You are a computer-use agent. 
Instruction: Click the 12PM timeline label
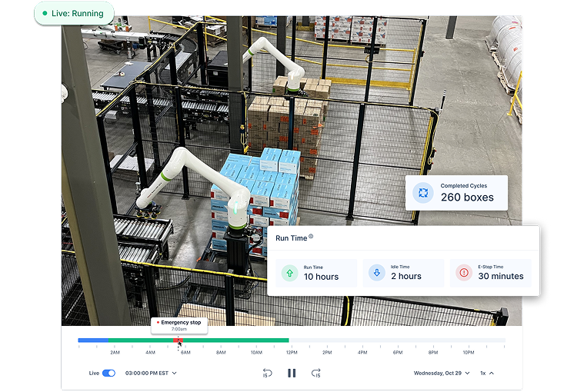point(292,353)
